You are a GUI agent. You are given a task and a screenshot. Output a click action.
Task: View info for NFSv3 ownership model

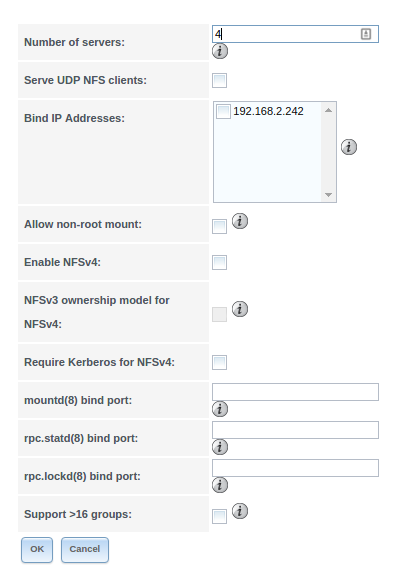pyautogui.click(x=240, y=309)
